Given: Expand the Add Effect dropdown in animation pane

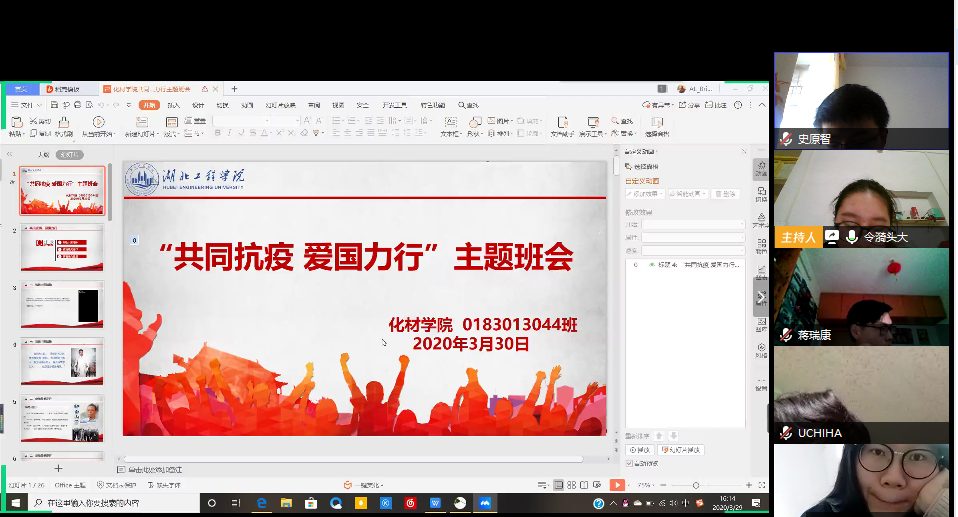Looking at the screenshot, I should 644,193.
